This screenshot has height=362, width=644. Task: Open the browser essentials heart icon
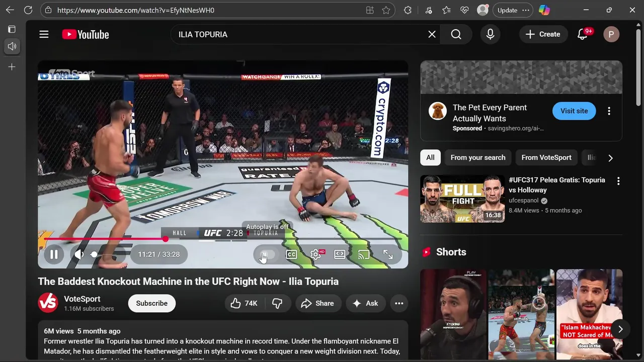pos(464,10)
